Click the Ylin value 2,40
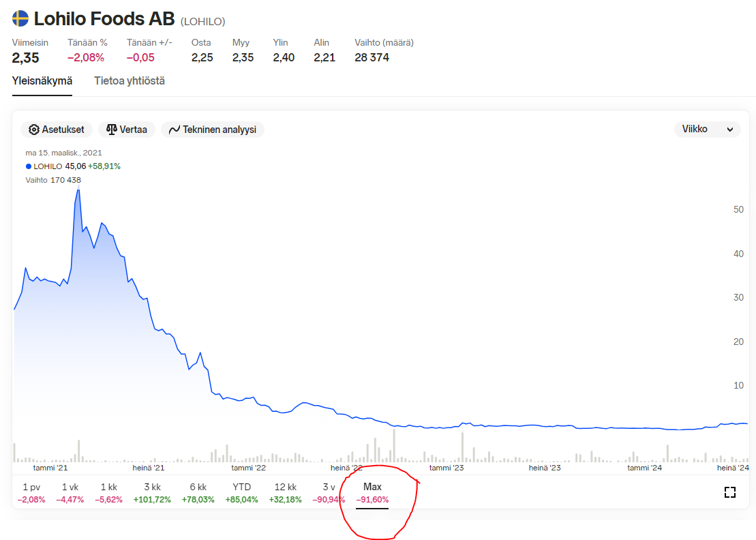756x540 pixels. [x=284, y=57]
